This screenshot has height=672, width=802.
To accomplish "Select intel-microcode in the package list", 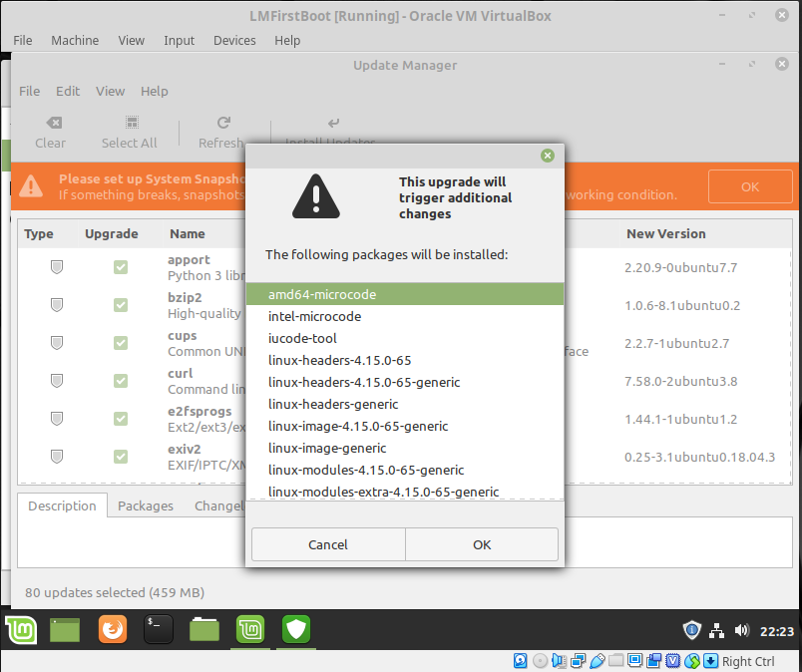I will [405, 316].
